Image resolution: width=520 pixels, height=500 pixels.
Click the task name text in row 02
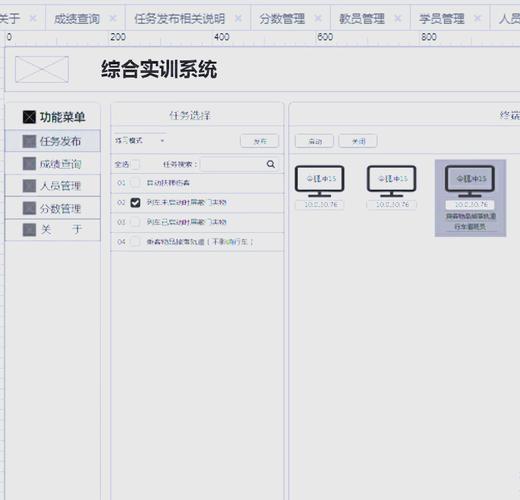tap(186, 202)
